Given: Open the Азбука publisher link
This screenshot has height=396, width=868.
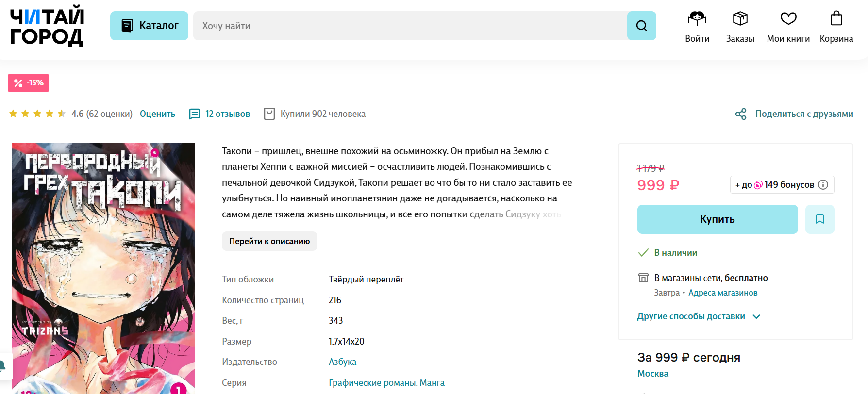Looking at the screenshot, I should [342, 362].
